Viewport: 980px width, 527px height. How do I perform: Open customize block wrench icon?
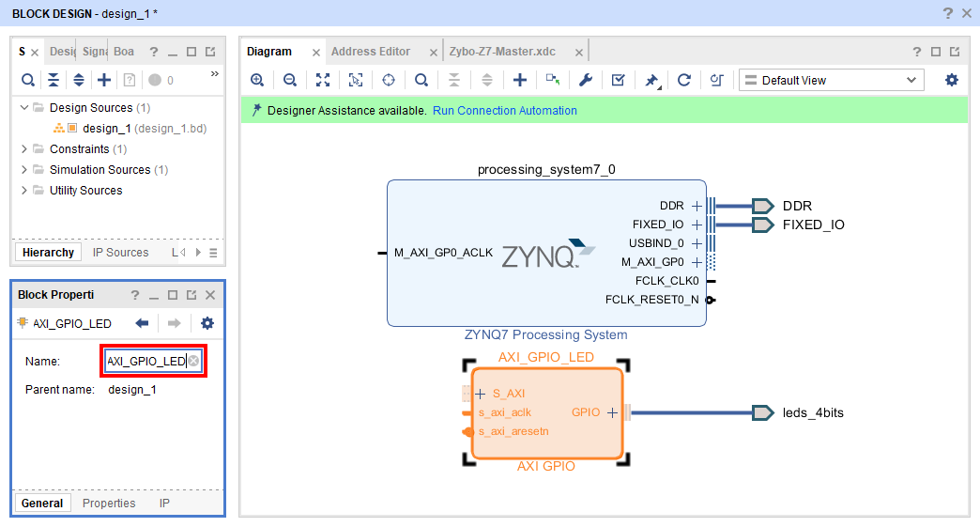(586, 80)
